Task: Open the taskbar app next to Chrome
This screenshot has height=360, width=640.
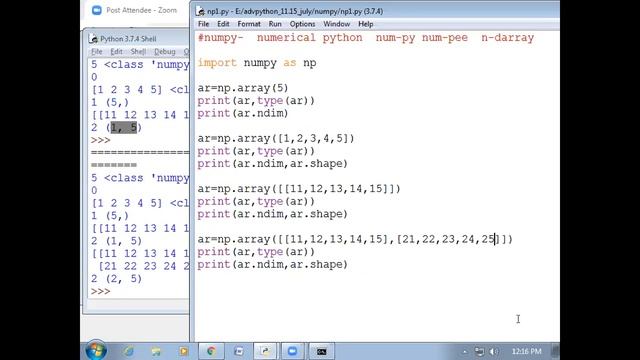Action: (x=238, y=351)
